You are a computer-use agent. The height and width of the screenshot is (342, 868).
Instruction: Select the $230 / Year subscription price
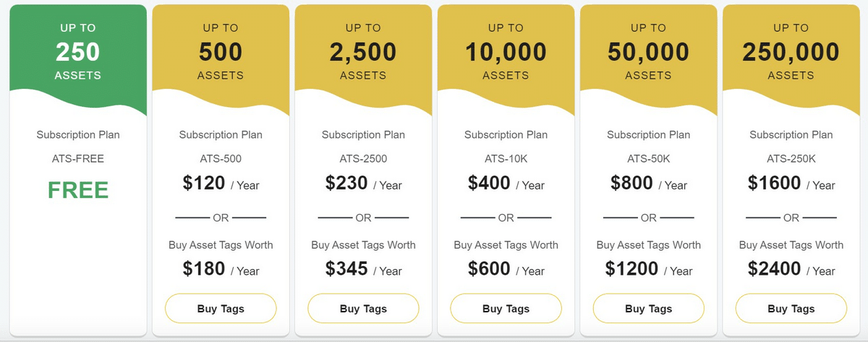pyautogui.click(x=363, y=184)
